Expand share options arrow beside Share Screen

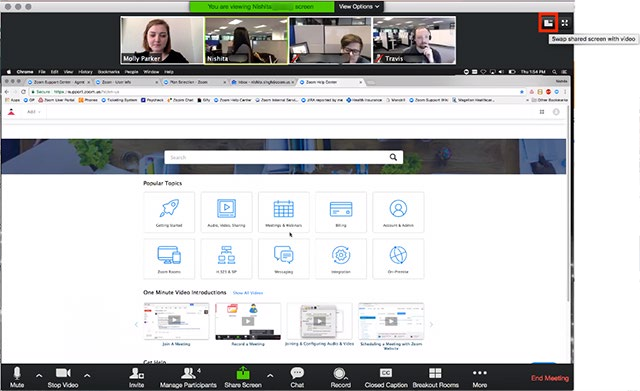pyautogui.click(x=270, y=375)
